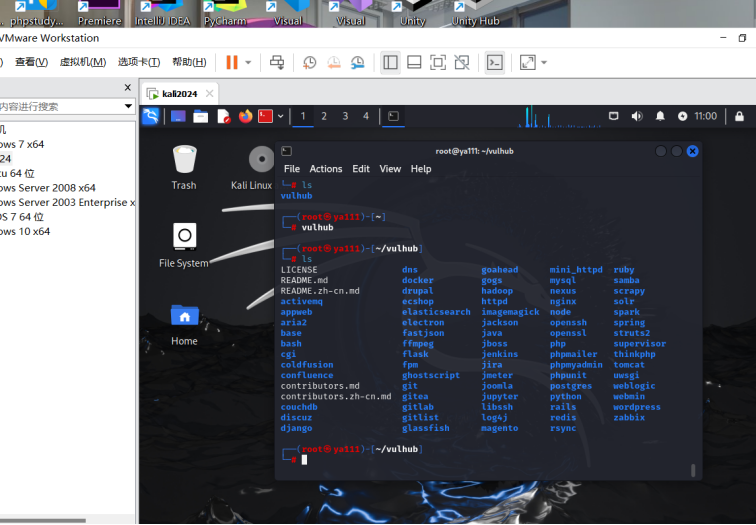
Task: Take a snapshot using the clock-plus icon
Action: coord(309,62)
